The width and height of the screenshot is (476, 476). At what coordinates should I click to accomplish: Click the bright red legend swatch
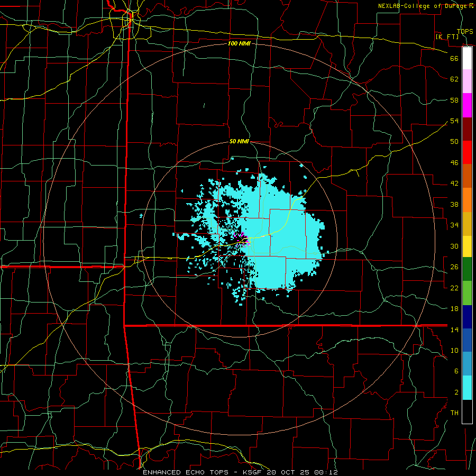467,152
